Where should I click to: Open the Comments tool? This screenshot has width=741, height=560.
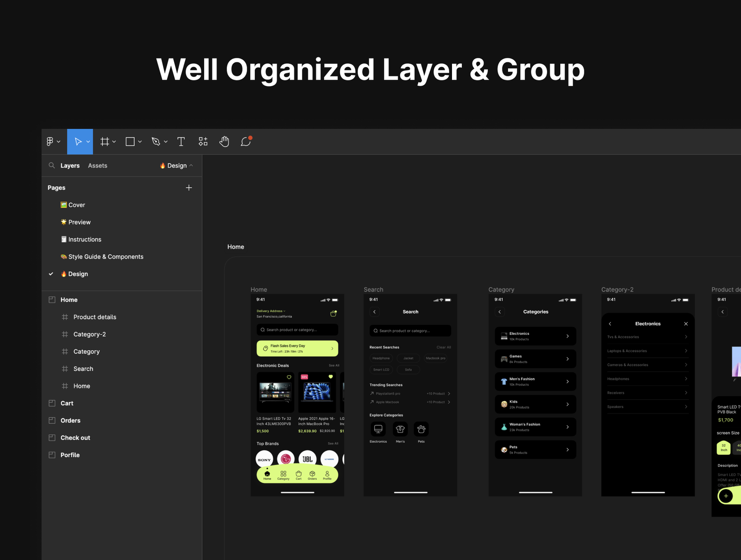click(x=246, y=142)
